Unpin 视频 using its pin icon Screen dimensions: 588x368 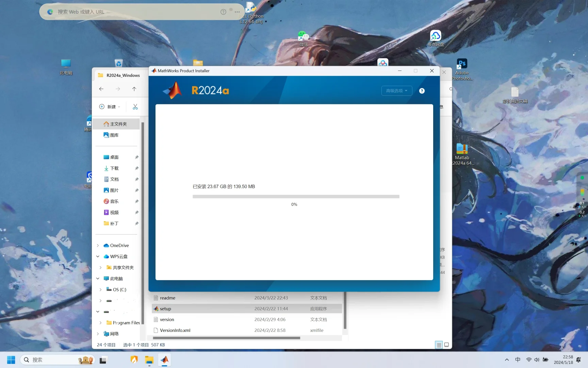(136, 213)
